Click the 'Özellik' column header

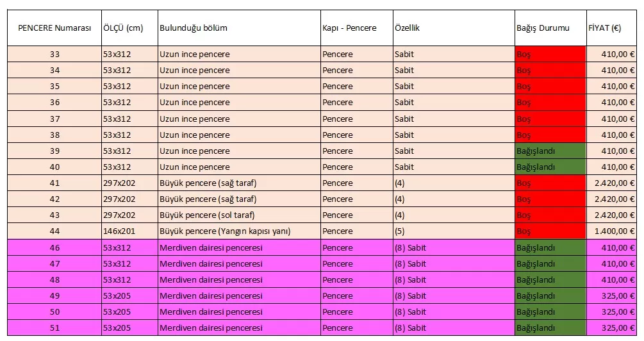[x=407, y=28]
